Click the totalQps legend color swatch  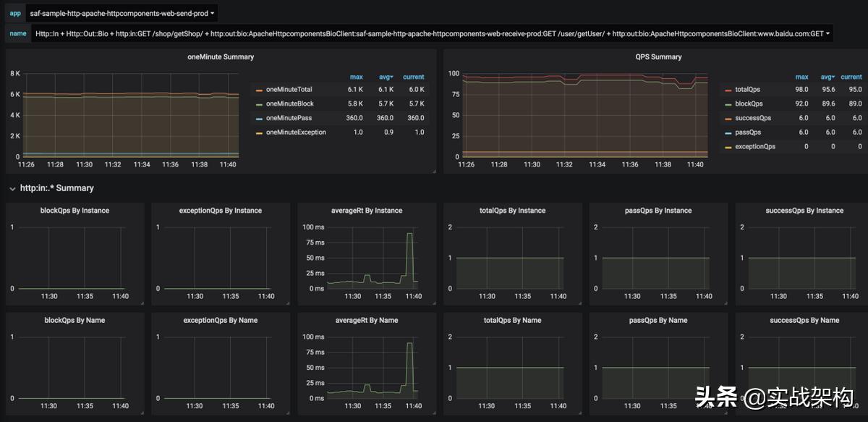coord(728,90)
